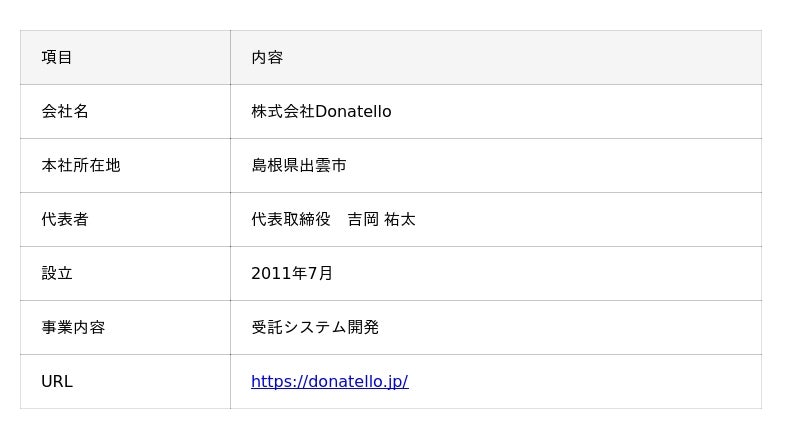Click the 株式会社 prefix in the company name

[x=283, y=111]
